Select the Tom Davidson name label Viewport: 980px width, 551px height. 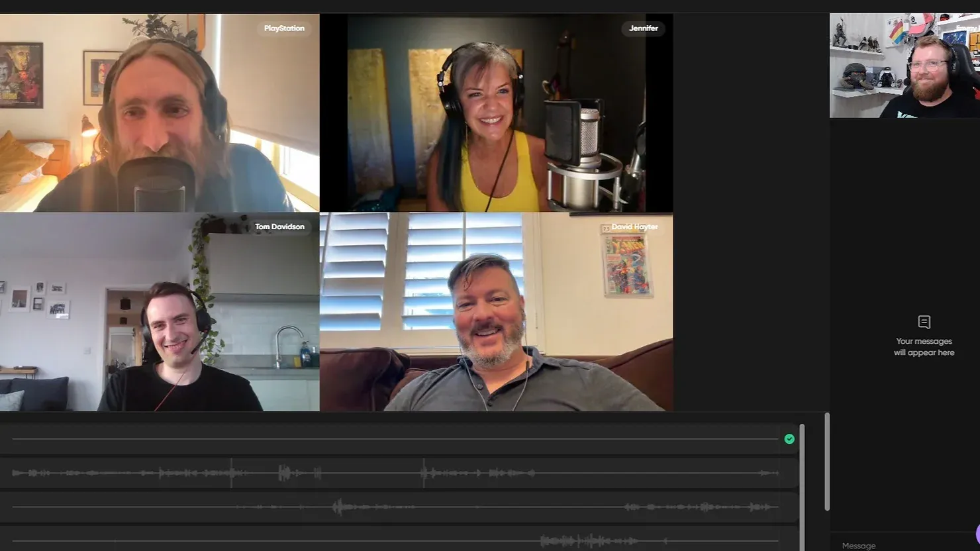[279, 226]
